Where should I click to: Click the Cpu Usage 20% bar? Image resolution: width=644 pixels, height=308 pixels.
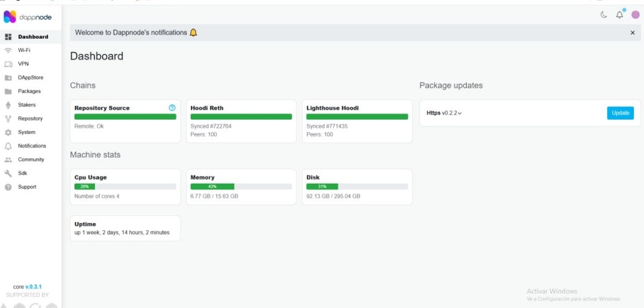click(x=125, y=187)
